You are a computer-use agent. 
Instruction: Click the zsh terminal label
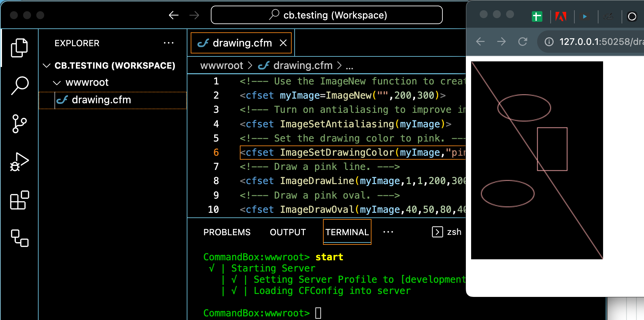(x=454, y=232)
